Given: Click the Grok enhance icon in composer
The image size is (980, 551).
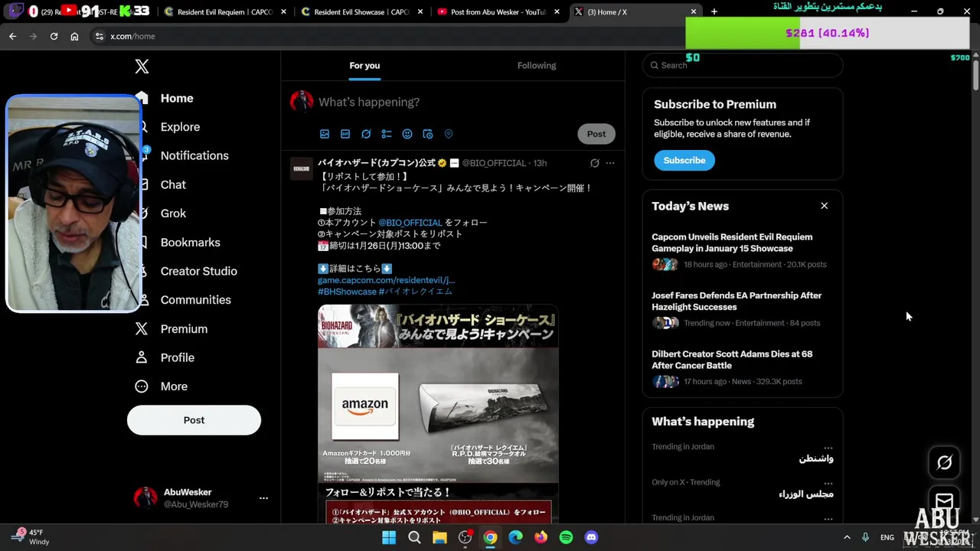Looking at the screenshot, I should (366, 134).
